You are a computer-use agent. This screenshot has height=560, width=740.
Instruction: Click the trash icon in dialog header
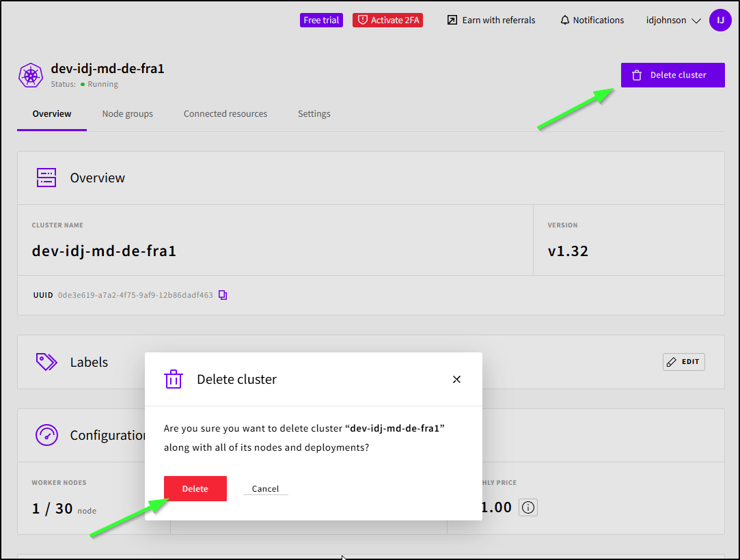coord(174,379)
